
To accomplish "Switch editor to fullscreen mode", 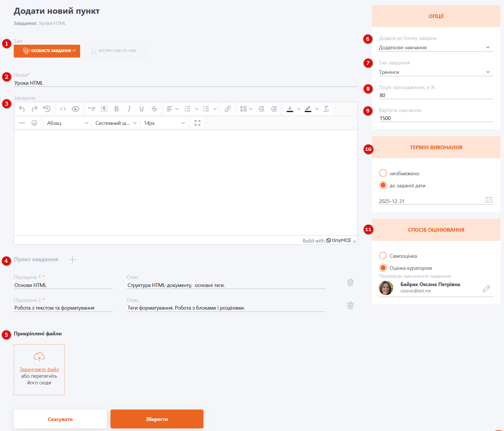I will click(x=197, y=123).
